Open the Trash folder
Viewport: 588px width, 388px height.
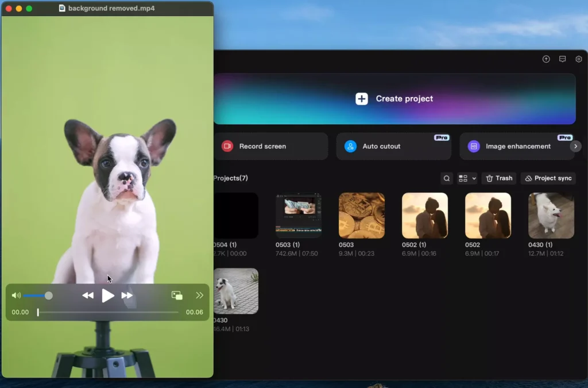[x=499, y=178]
